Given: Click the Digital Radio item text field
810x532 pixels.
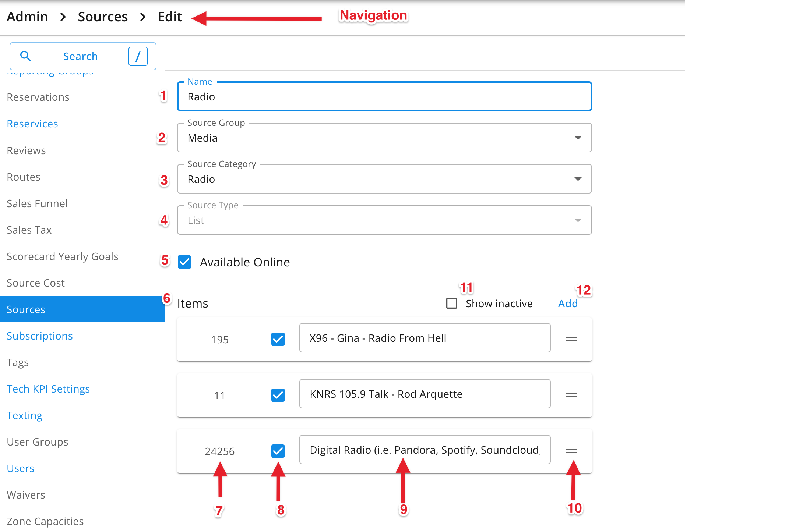Looking at the screenshot, I should coord(425,450).
